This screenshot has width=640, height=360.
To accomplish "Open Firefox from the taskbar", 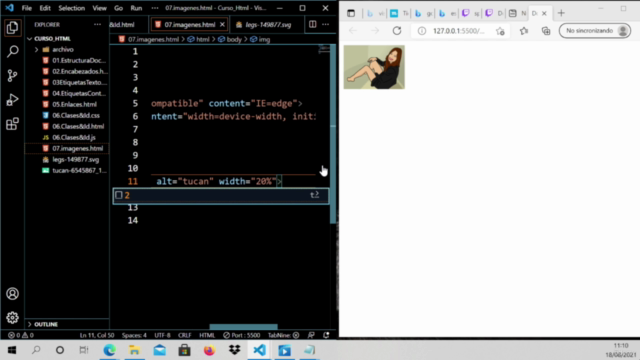I will [209, 350].
